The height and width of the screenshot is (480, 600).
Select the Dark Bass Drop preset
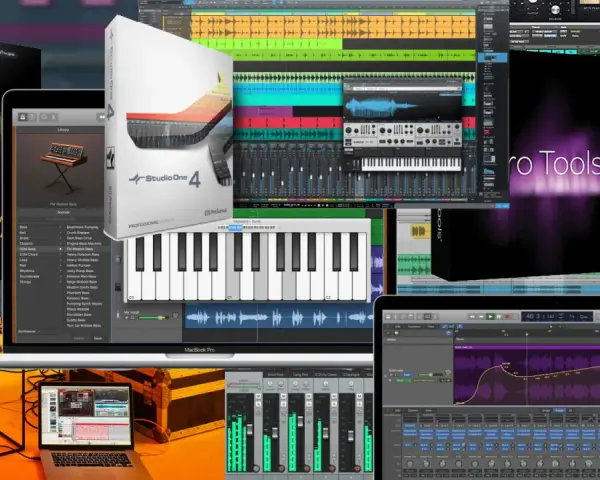(79, 238)
